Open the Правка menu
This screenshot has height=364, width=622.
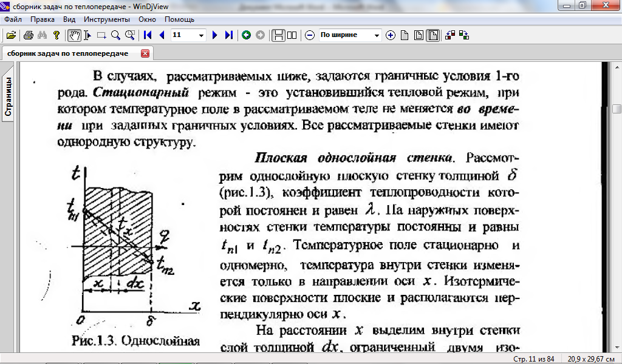point(43,19)
